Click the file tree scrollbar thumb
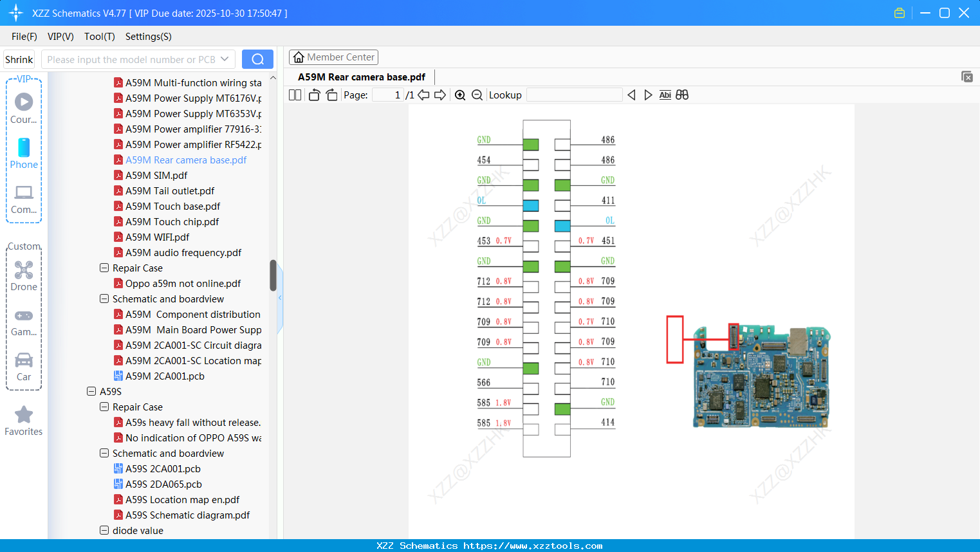 pos(273,275)
